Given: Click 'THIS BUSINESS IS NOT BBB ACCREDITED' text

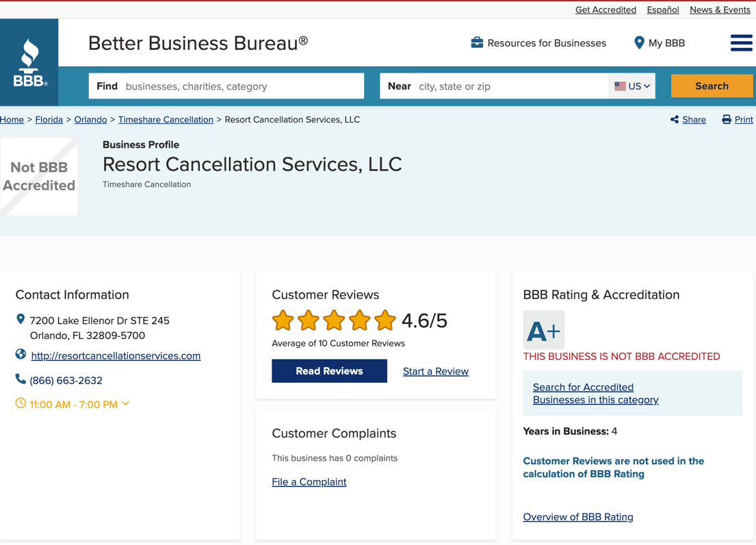Looking at the screenshot, I should pyautogui.click(x=621, y=357).
